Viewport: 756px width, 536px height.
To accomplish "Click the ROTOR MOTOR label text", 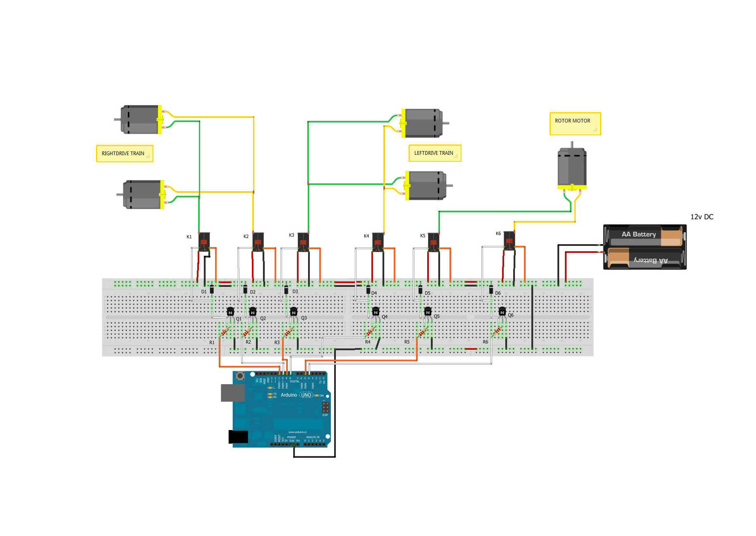I will (573, 121).
